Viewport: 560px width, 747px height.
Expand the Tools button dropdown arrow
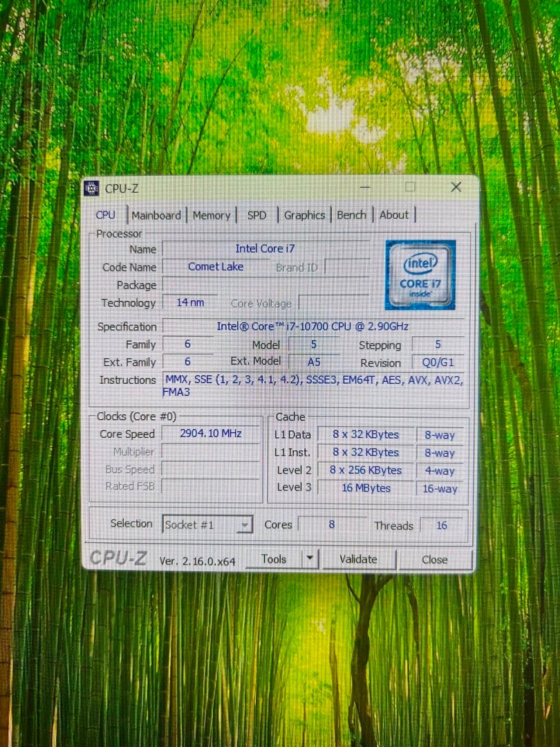[310, 558]
